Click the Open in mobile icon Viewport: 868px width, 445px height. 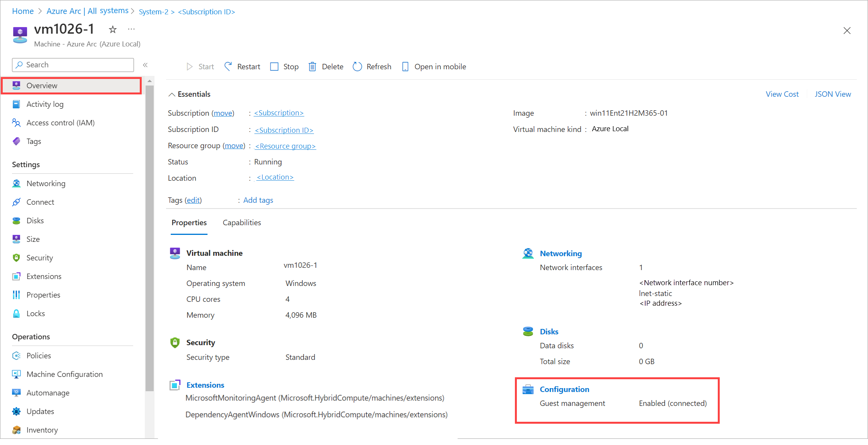(x=405, y=67)
